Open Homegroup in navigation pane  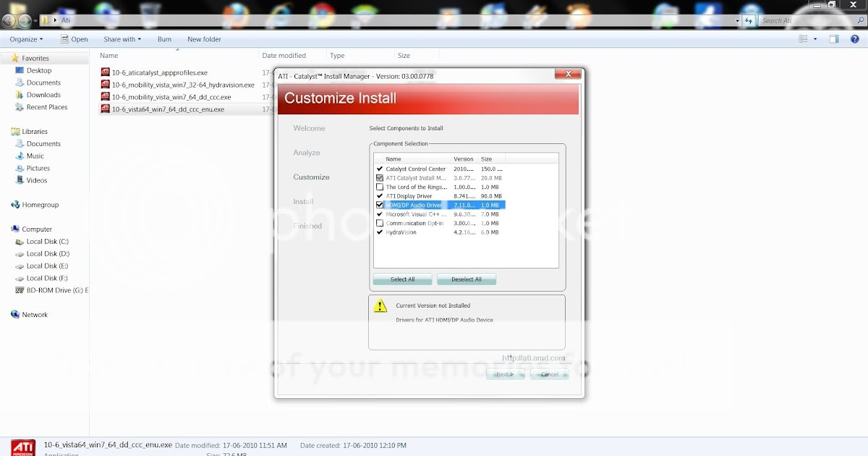(x=41, y=205)
